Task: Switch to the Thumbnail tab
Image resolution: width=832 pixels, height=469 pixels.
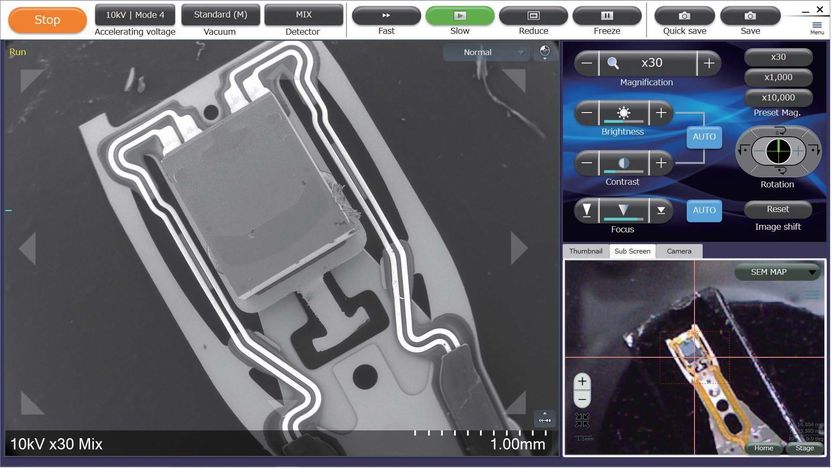Action: click(x=585, y=251)
